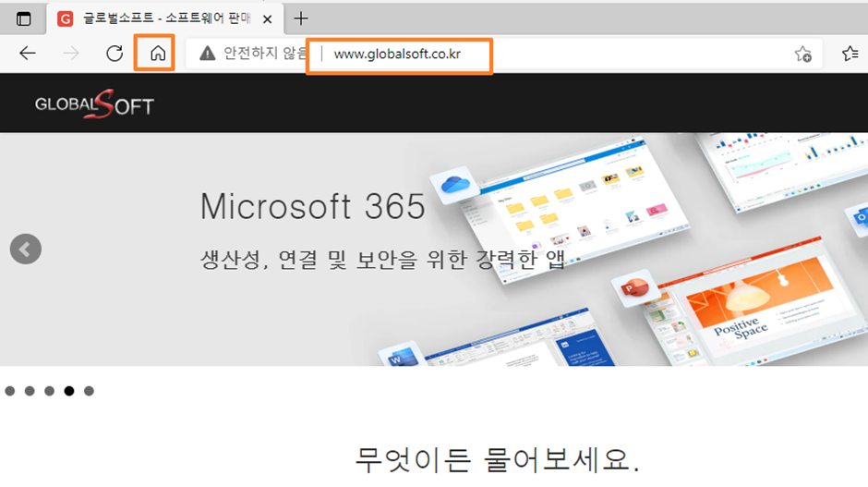868x487 pixels.
Task: Click the not-secure warning icon
Action: tap(207, 54)
